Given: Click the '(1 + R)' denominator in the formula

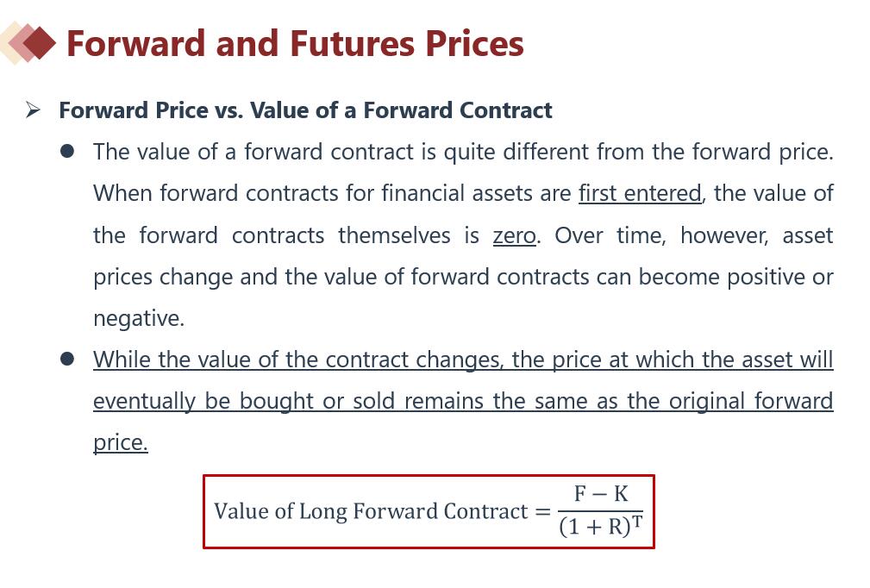Looking at the screenshot, I should [595, 527].
